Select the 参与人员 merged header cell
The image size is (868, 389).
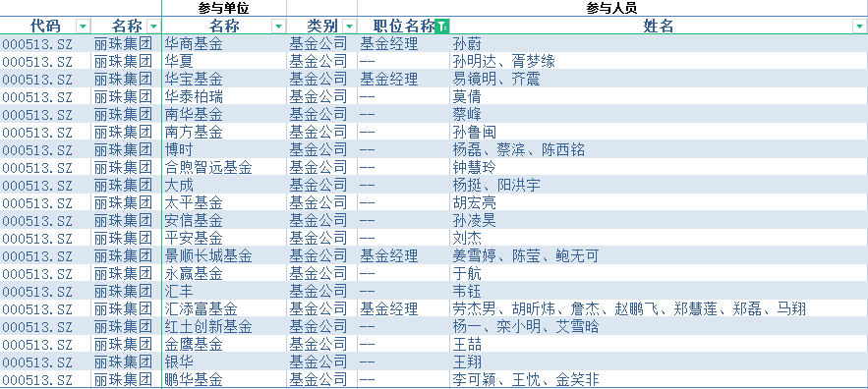tap(612, 8)
